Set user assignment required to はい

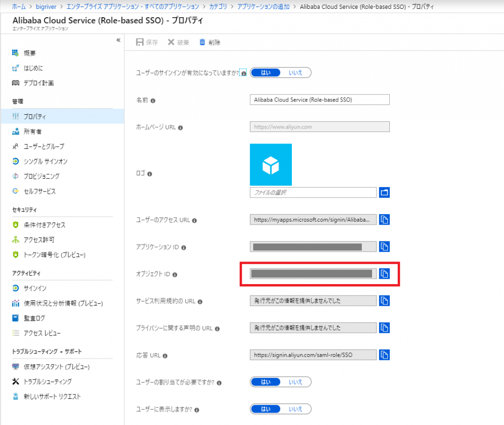point(265,382)
